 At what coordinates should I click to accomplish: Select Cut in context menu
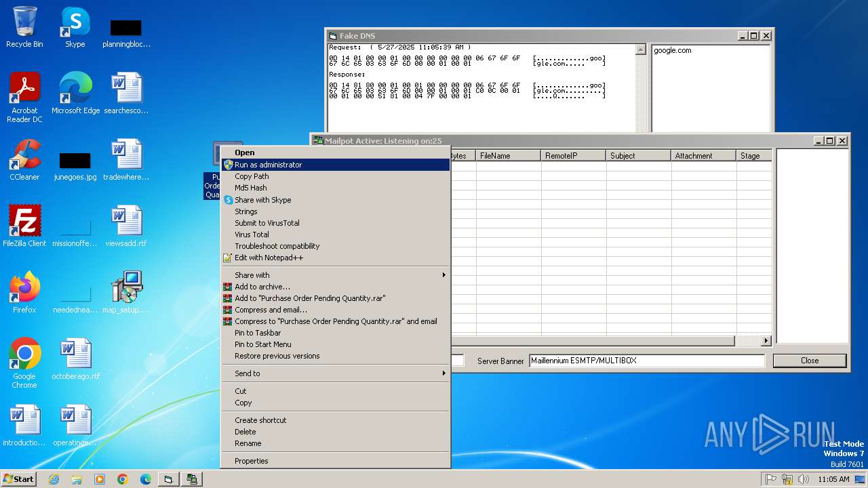(335, 391)
